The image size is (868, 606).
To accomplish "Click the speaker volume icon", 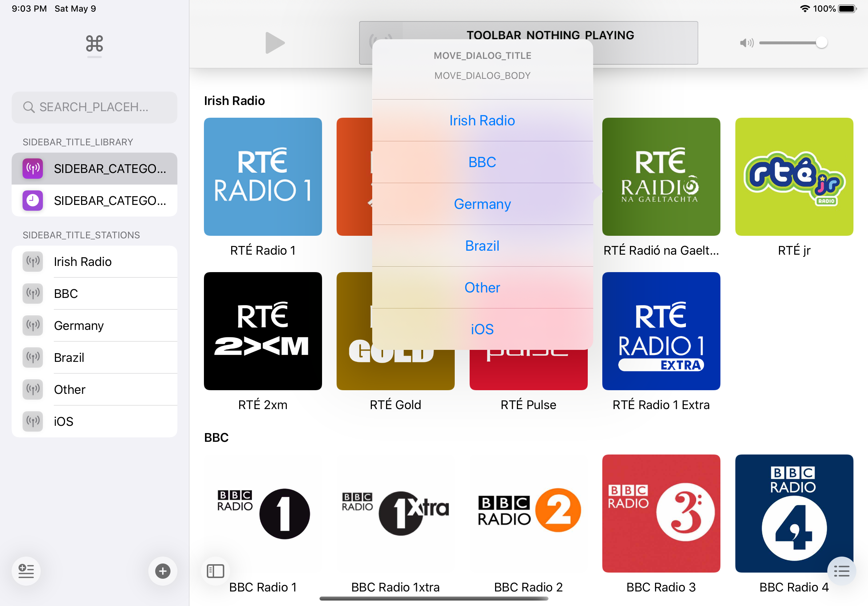I will (746, 43).
